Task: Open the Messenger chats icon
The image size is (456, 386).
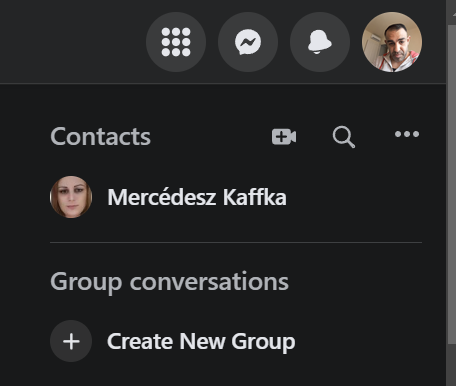Action: pyautogui.click(x=248, y=42)
